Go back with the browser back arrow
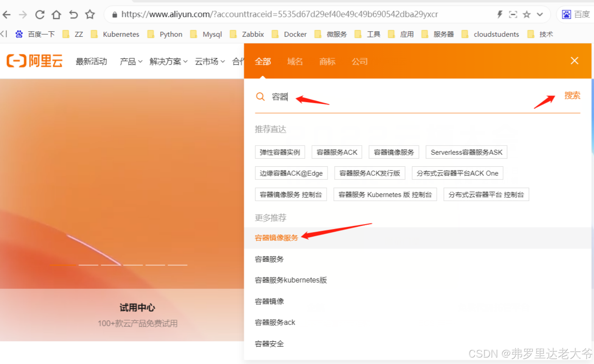 [x=6, y=15]
